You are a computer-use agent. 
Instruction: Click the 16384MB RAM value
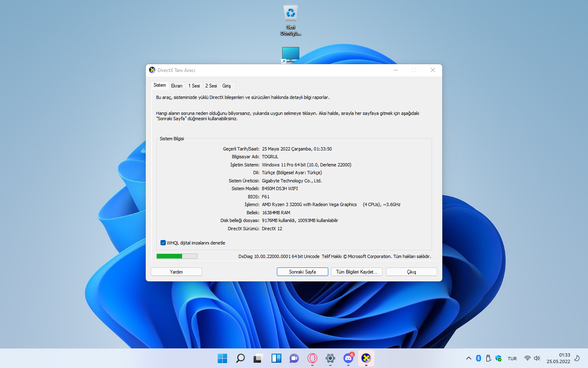coord(276,213)
